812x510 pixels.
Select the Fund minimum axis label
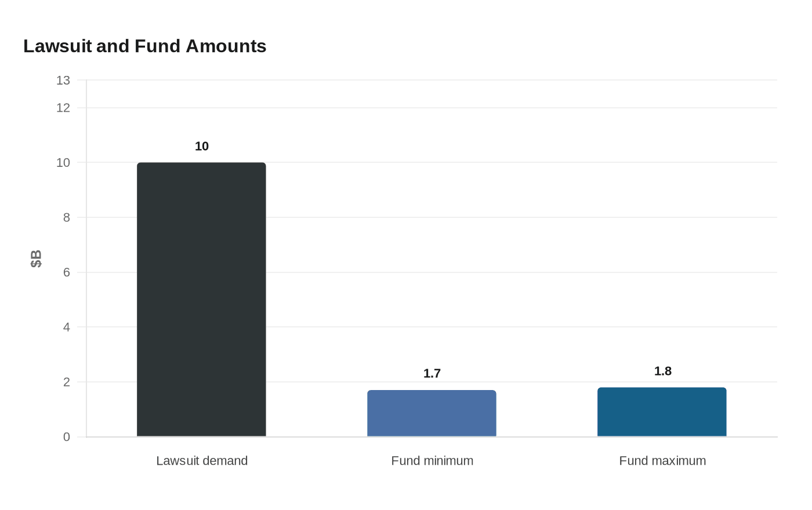432,461
